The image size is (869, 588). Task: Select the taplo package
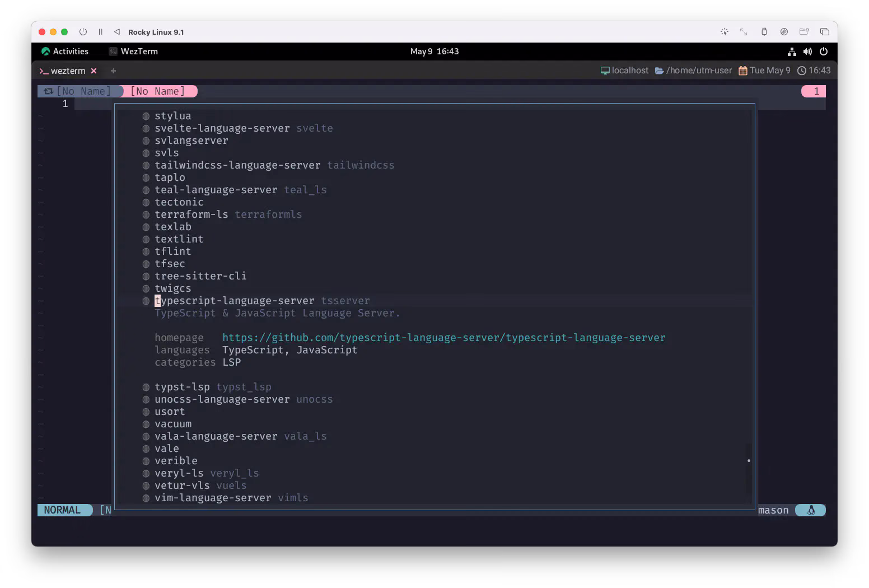tap(170, 178)
